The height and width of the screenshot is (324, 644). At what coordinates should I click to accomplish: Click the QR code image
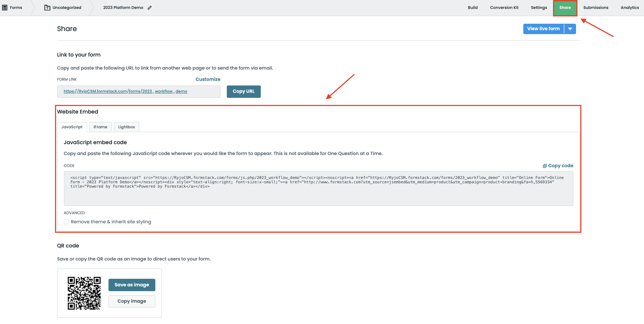84,293
